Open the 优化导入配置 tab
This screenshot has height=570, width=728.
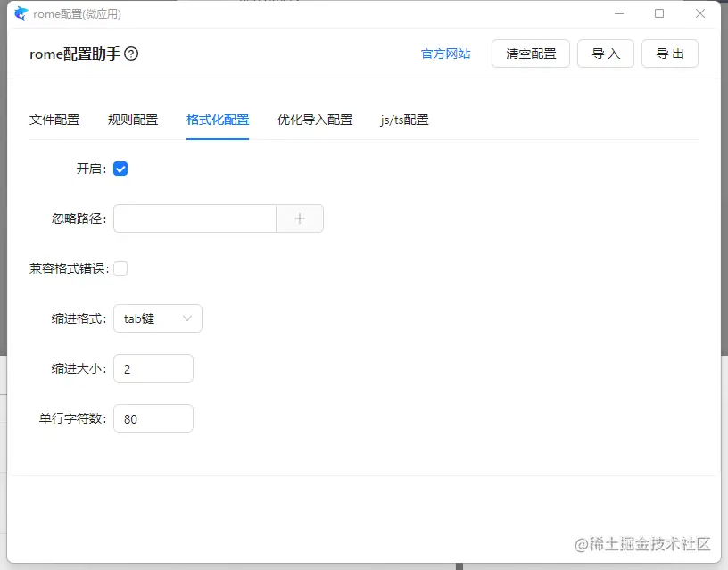click(315, 120)
